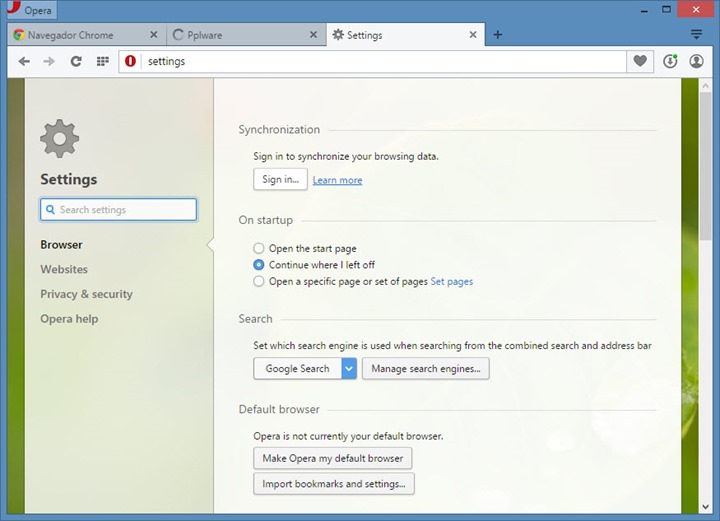720x521 pixels.
Task: Go back with the back arrow
Action: click(x=24, y=61)
